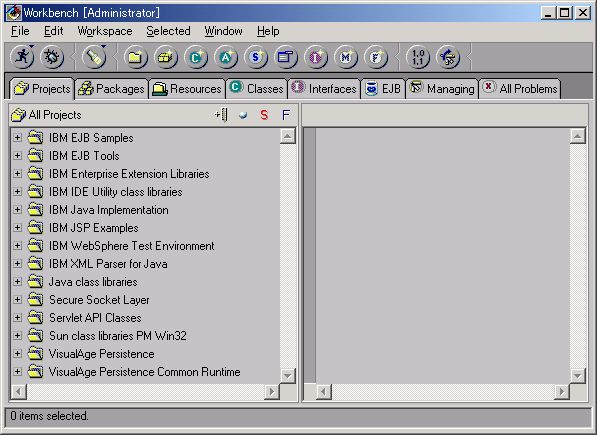Expand IBM IDE Utility class libraries node

(18, 191)
